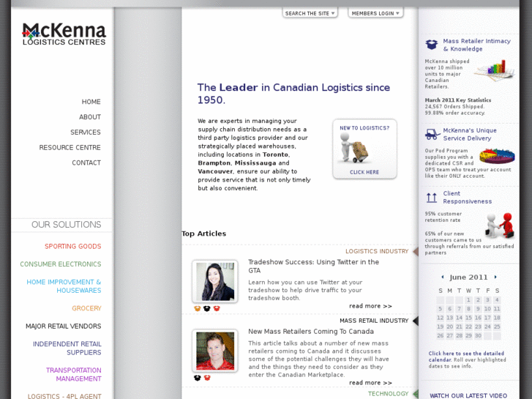Click the black tag icon under Mass Retailers photo
The width and height of the screenshot is (532, 399).
pyautogui.click(x=198, y=378)
